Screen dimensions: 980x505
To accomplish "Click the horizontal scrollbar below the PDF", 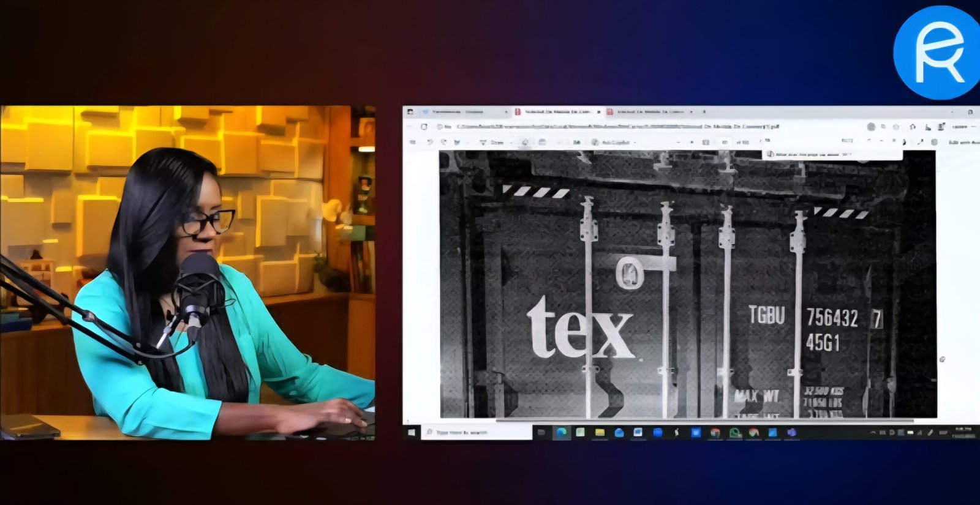I will (x=704, y=421).
